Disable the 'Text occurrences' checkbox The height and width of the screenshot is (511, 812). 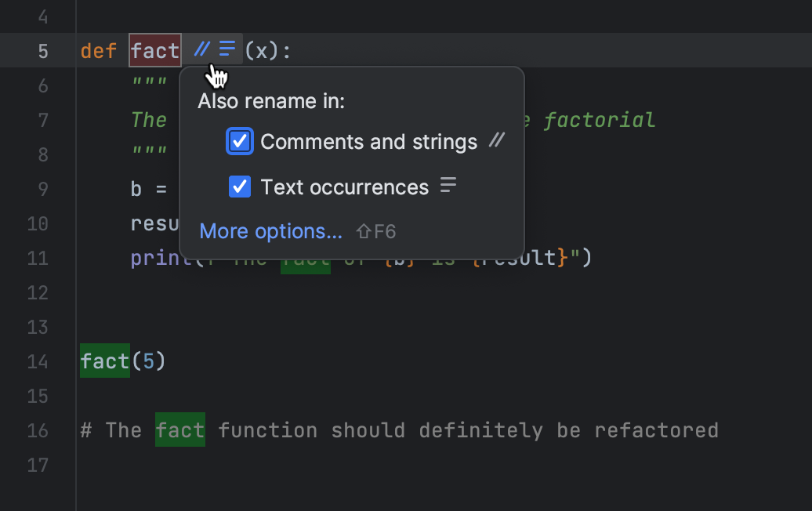[x=239, y=187]
